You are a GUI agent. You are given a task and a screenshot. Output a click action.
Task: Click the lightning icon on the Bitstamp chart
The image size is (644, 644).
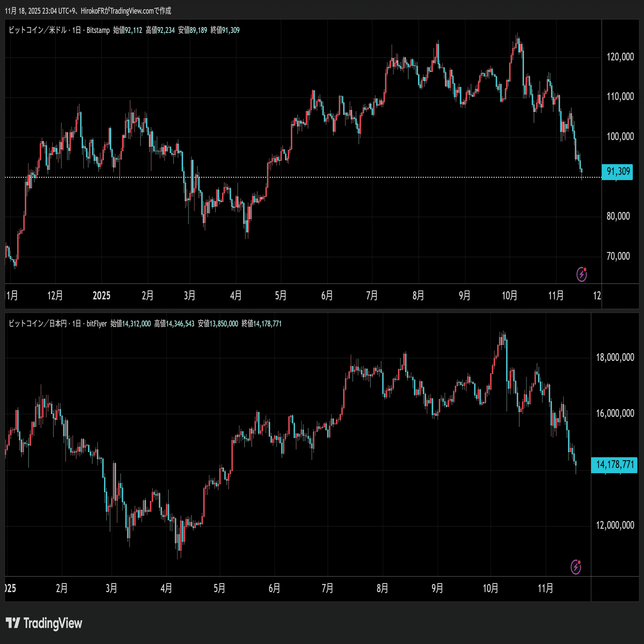[x=581, y=274]
